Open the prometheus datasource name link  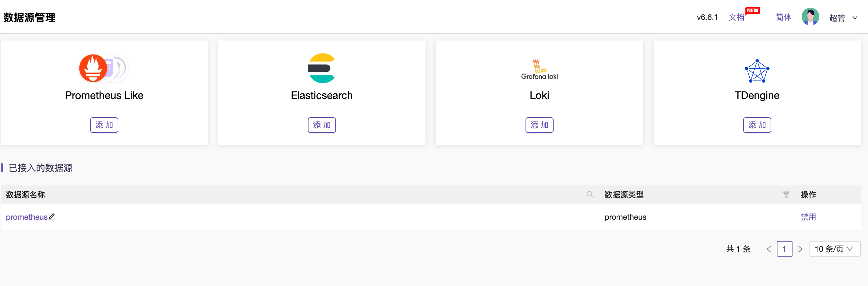[x=26, y=217]
